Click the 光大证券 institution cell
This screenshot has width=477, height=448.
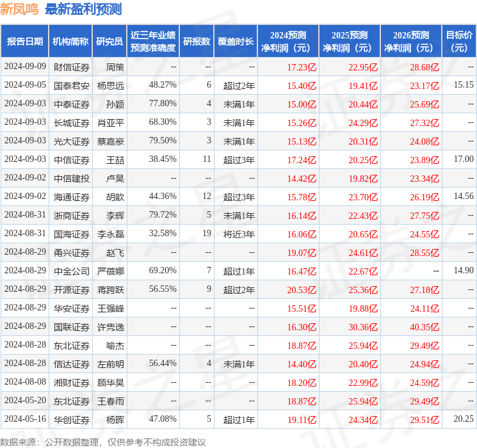coord(72,141)
